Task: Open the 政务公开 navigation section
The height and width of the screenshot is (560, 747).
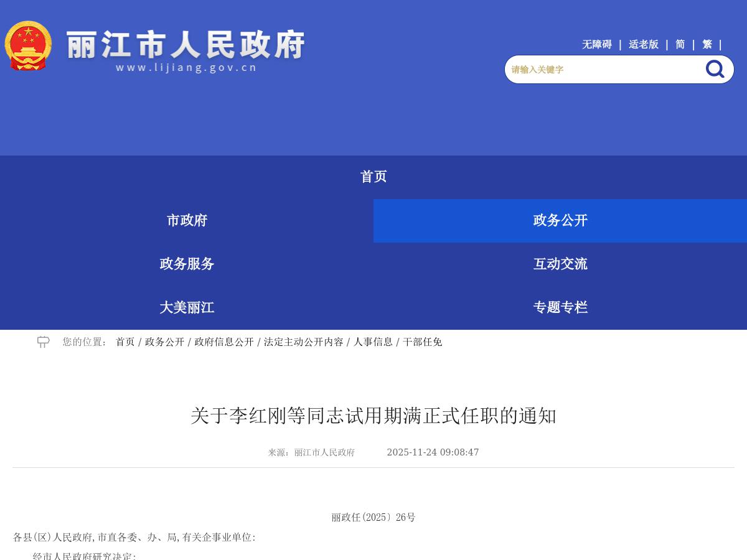Action: (x=560, y=220)
